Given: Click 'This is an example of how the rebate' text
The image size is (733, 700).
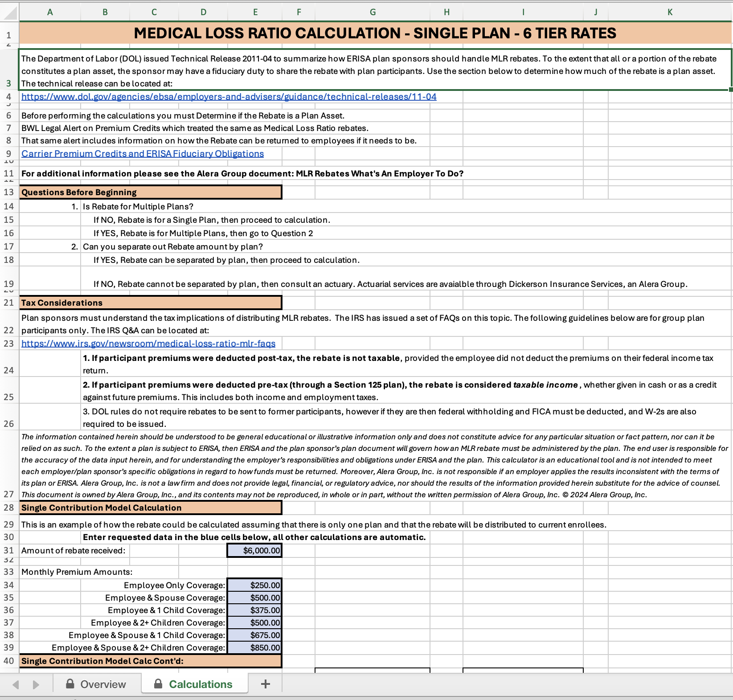Looking at the screenshot, I should point(314,524).
